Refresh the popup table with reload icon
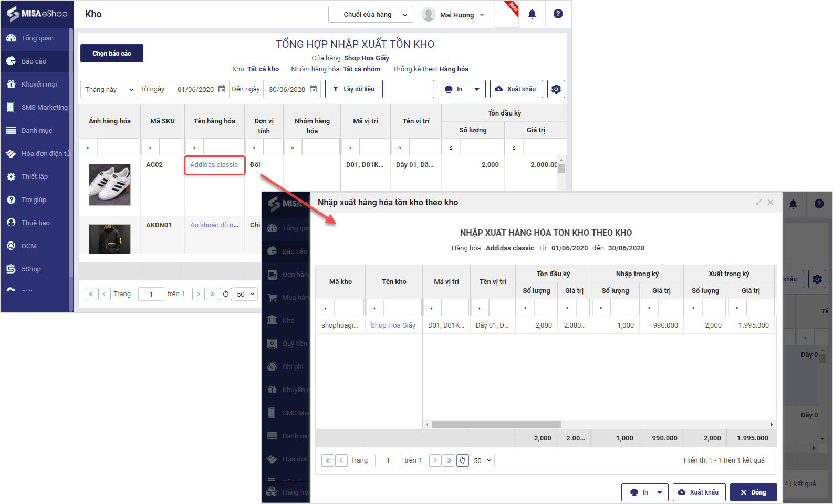This screenshot has width=833, height=504. coord(463,460)
